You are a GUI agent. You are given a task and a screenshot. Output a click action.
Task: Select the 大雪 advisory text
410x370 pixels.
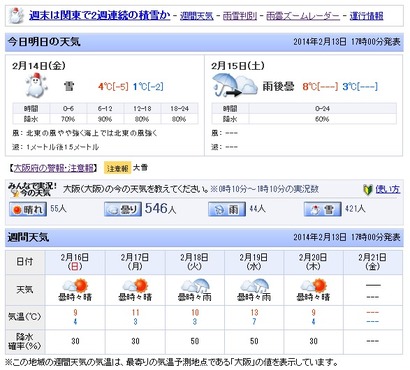(x=140, y=168)
